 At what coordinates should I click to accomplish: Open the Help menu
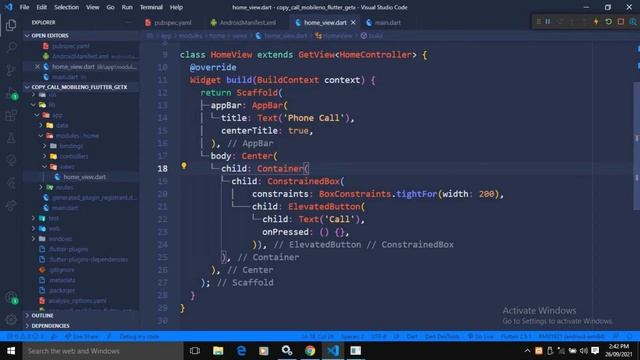pos(176,7)
